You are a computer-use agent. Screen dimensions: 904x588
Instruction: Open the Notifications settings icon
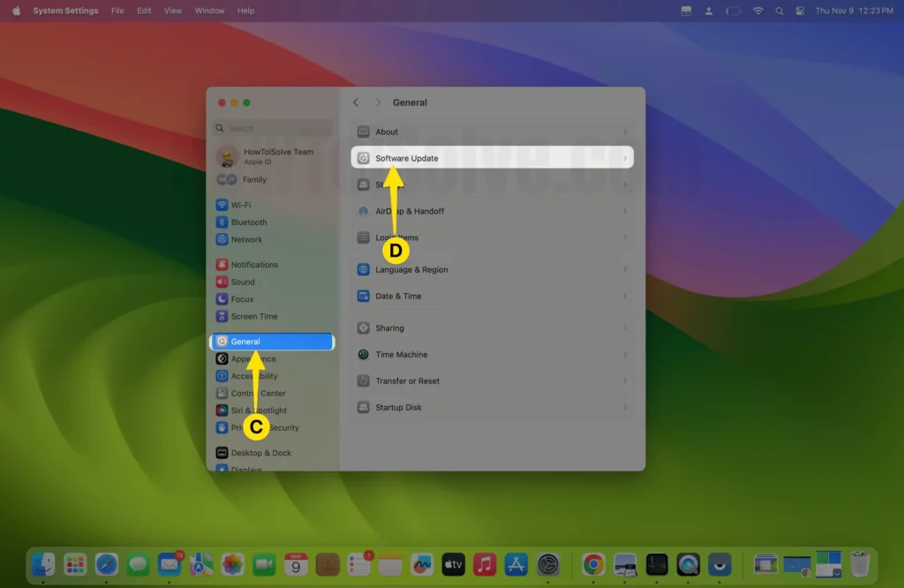click(x=222, y=265)
